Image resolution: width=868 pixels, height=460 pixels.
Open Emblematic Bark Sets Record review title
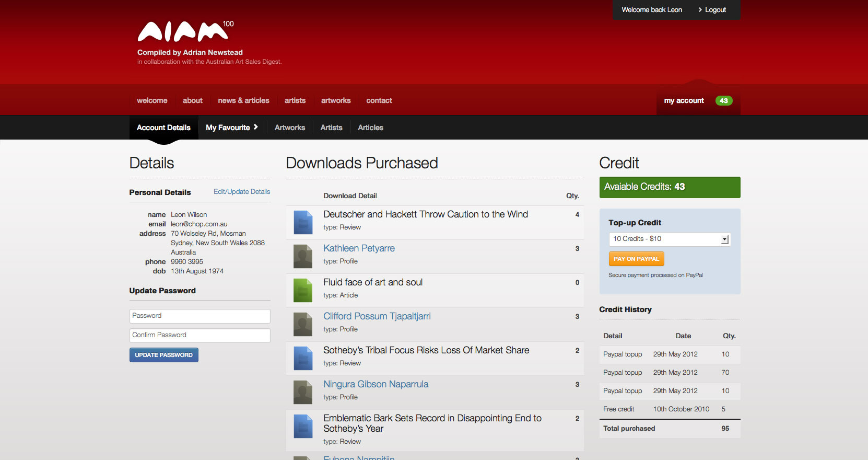432,423
